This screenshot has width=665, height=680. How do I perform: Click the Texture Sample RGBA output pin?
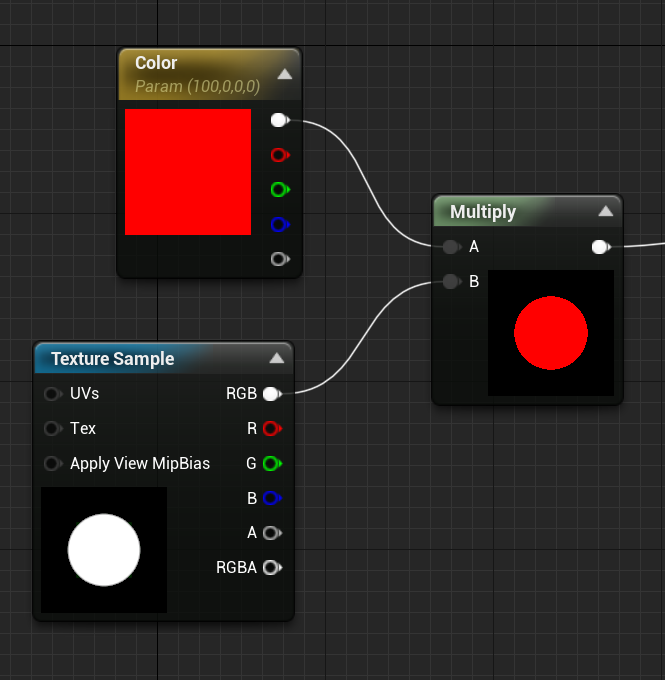pos(272,567)
